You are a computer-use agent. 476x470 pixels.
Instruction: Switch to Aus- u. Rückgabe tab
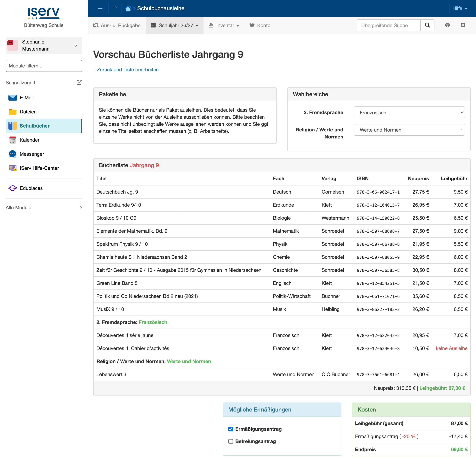(117, 25)
